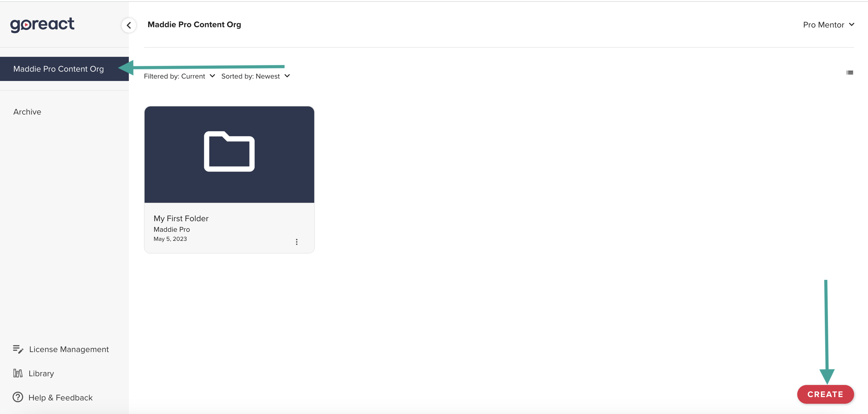Open the My First Folder thumbnail

(229, 154)
